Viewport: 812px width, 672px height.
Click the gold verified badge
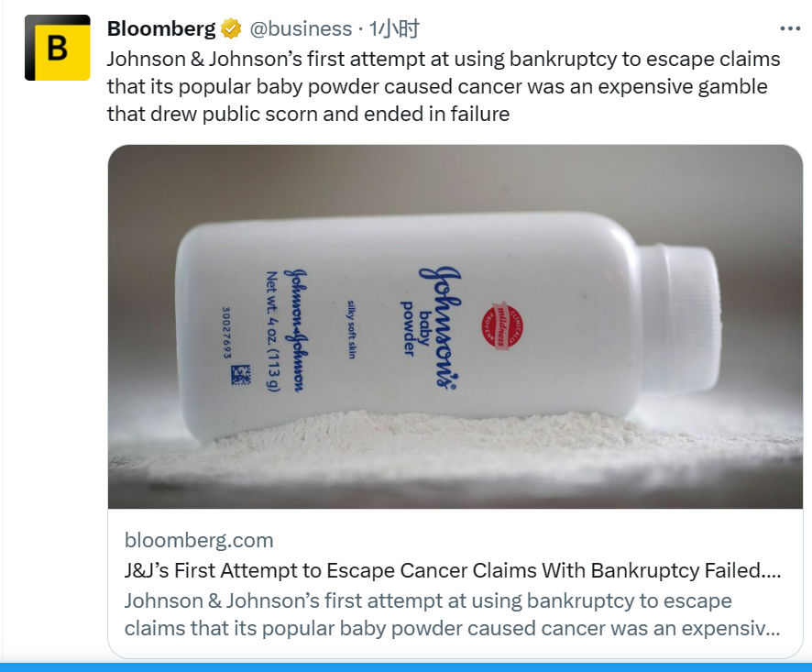tap(231, 29)
